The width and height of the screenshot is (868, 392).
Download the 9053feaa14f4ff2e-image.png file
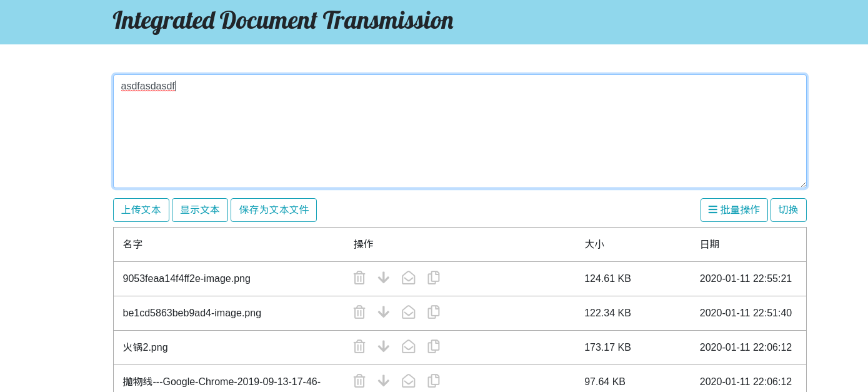384,278
